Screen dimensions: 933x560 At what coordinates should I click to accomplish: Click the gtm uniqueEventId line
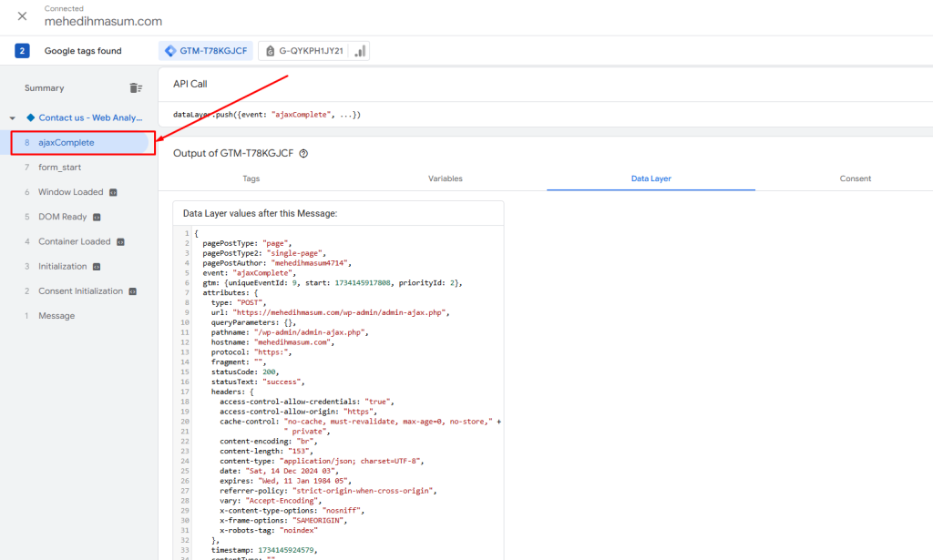[x=332, y=283]
